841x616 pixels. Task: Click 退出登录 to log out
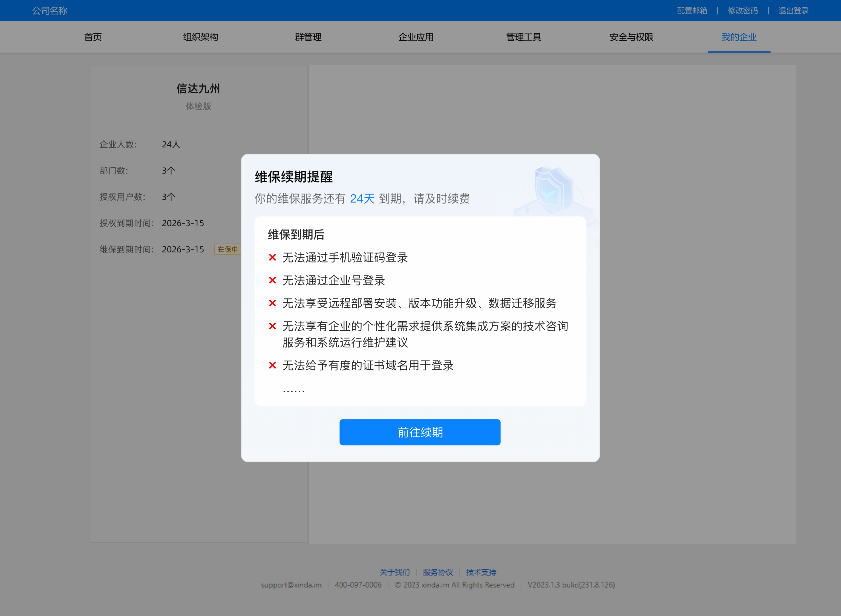pos(793,10)
